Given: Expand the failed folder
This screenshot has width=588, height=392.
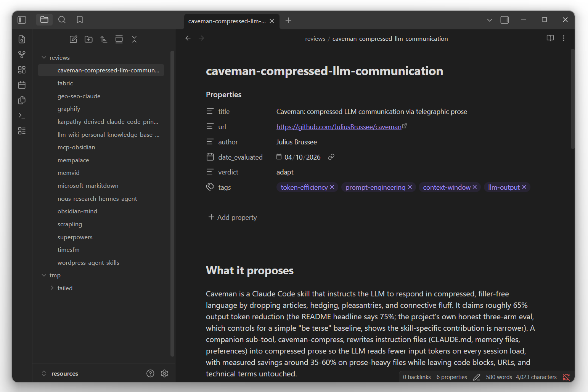Looking at the screenshot, I should (52, 288).
